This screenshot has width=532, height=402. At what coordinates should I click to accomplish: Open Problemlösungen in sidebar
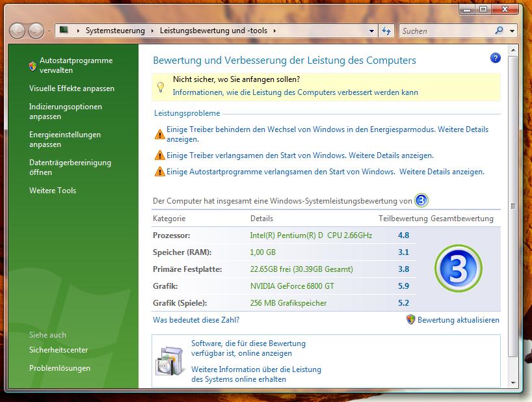[x=60, y=368]
